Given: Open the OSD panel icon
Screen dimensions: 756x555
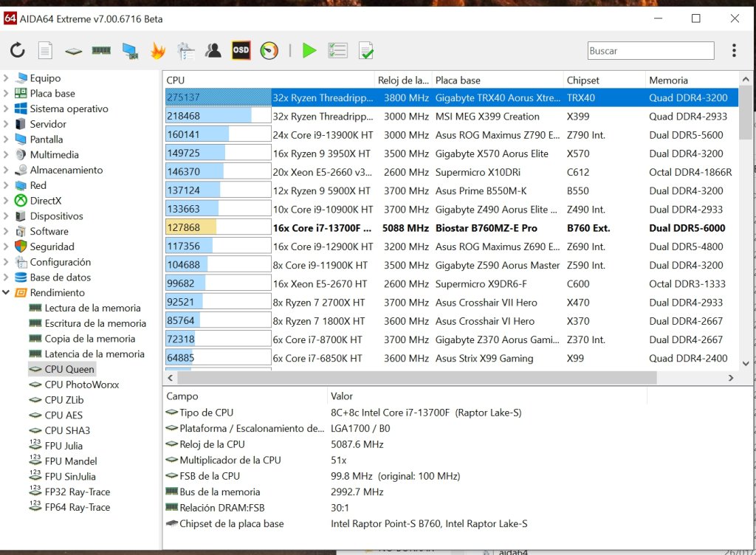Looking at the screenshot, I should click(x=241, y=50).
